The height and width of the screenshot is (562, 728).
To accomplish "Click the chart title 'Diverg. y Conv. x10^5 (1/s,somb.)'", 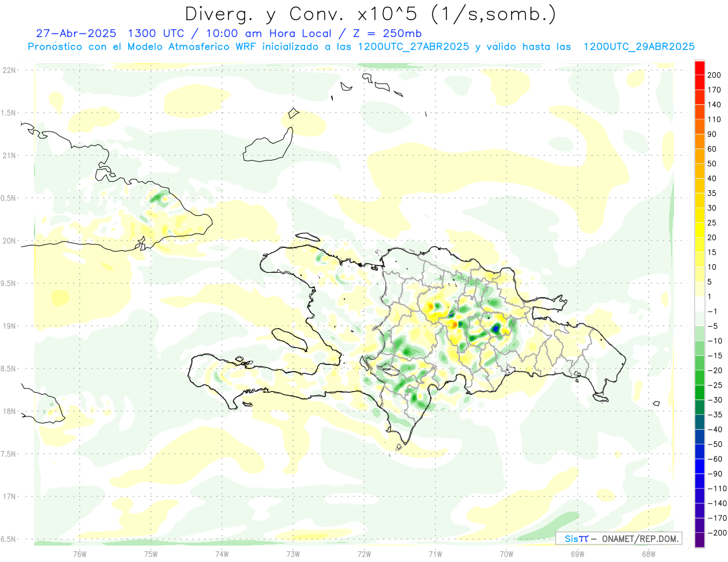I will point(370,14).
